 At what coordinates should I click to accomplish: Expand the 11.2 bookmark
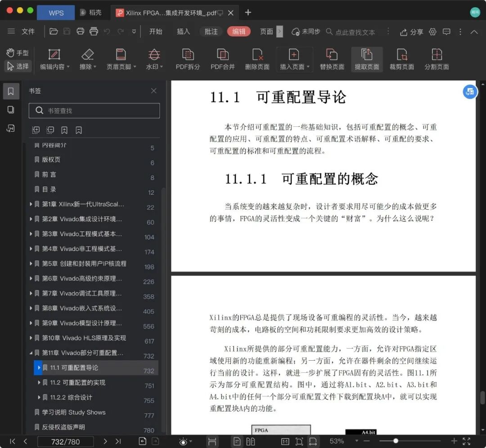[x=39, y=383]
